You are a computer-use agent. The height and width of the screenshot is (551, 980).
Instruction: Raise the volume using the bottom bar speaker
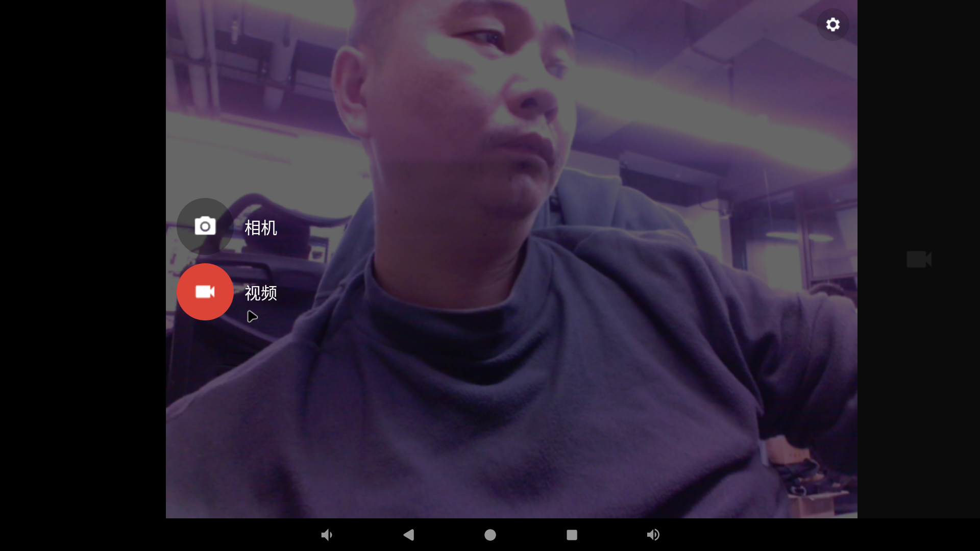(x=653, y=535)
